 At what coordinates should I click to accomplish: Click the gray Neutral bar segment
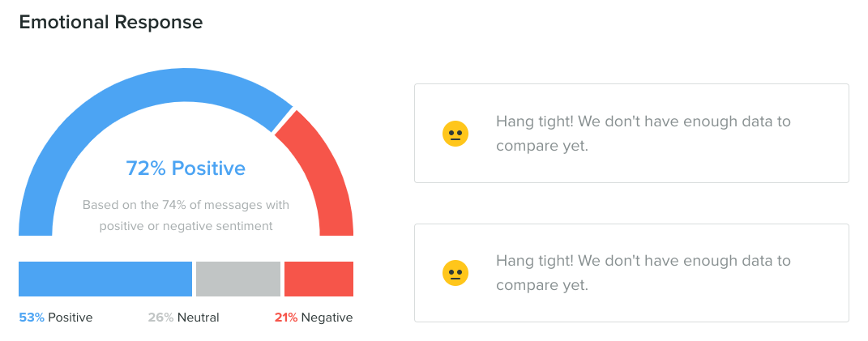238,279
